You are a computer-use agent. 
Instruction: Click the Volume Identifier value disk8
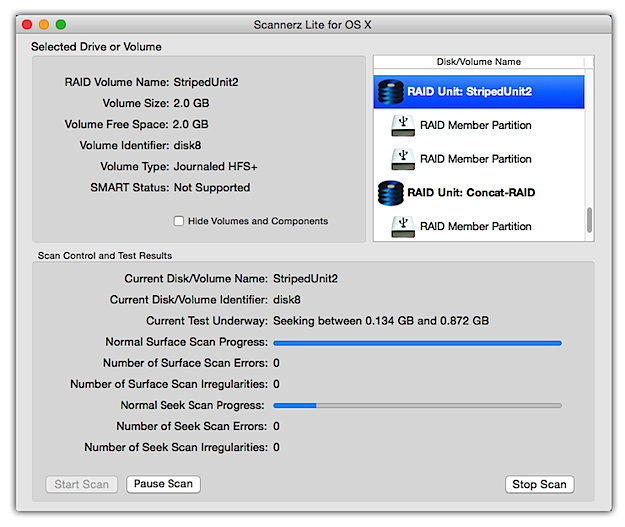pos(187,146)
